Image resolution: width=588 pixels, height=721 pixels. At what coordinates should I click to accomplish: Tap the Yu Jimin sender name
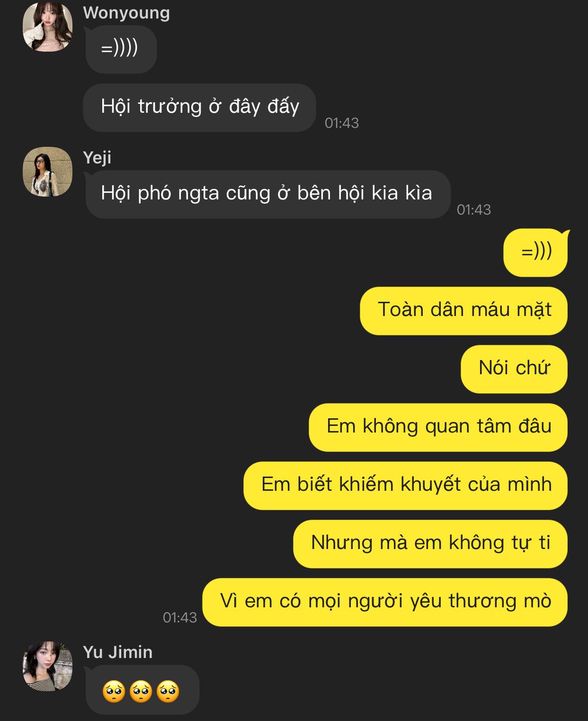(x=117, y=652)
